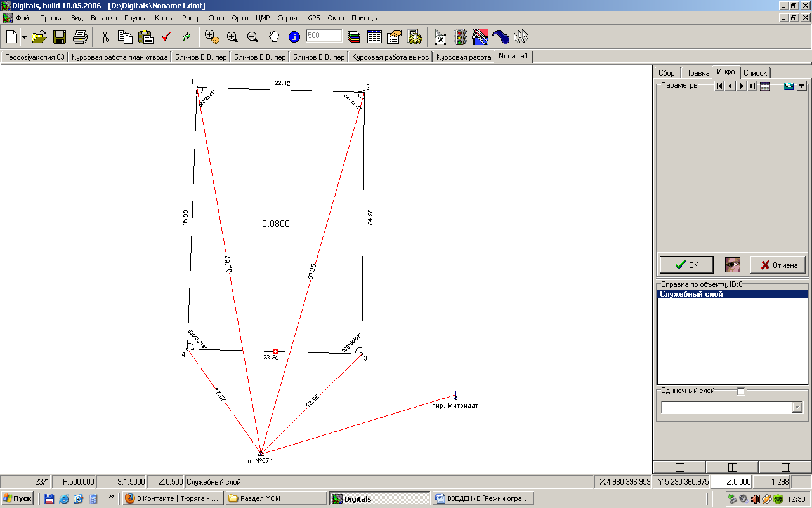The width and height of the screenshot is (812, 508).
Task: Click the traffic light icon
Action: tap(461, 37)
